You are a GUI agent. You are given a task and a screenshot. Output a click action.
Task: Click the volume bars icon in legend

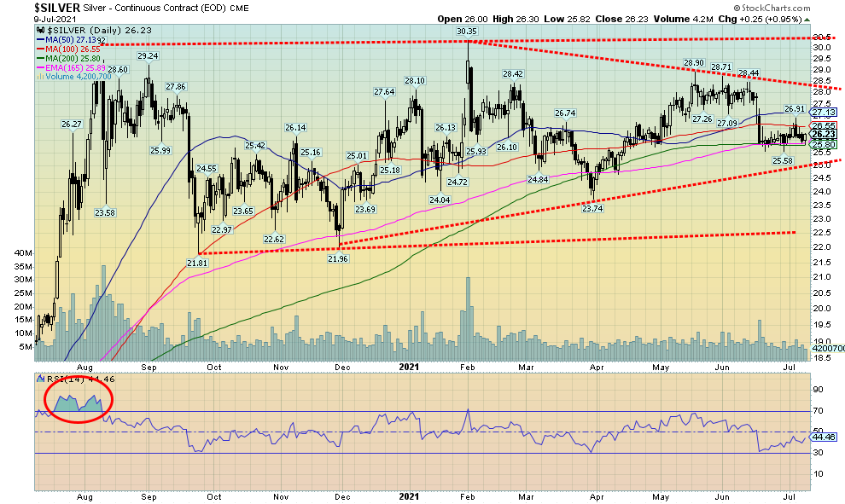(39, 74)
